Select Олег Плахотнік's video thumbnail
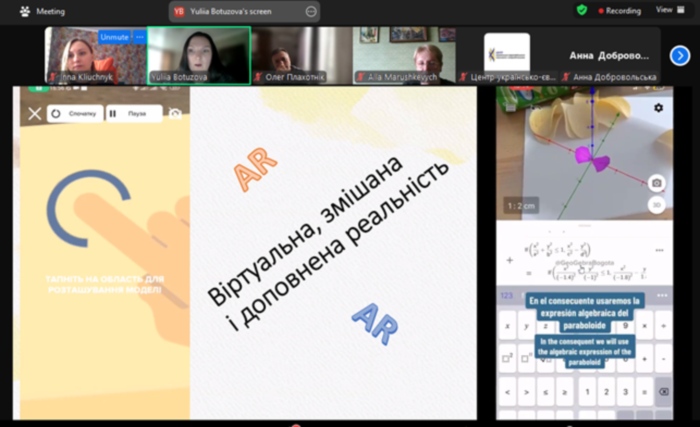This screenshot has height=427, width=700. (300, 55)
